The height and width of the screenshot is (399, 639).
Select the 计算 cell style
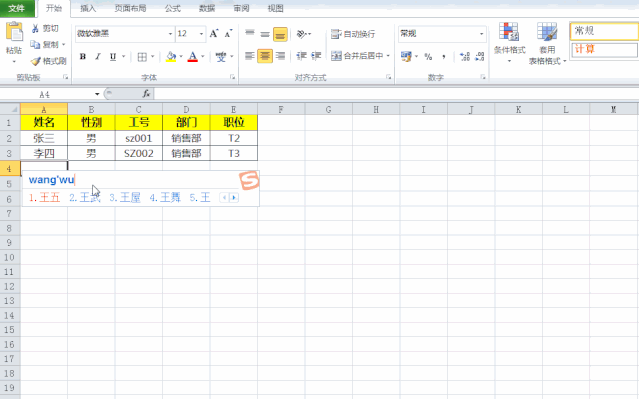(604, 50)
